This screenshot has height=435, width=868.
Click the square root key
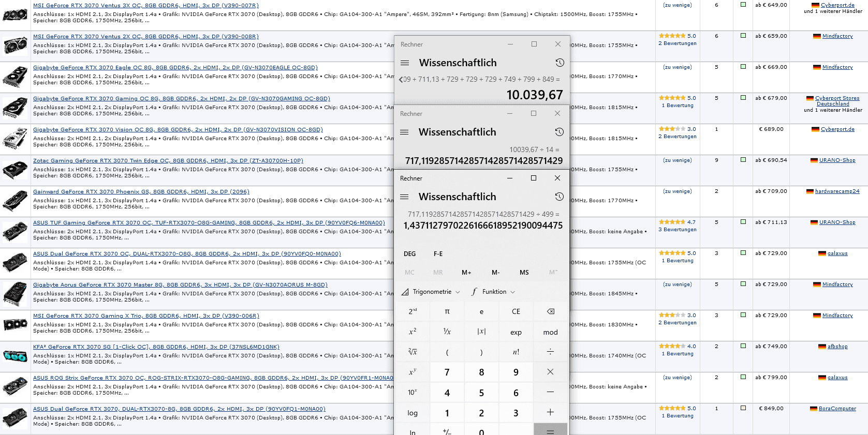coord(413,352)
